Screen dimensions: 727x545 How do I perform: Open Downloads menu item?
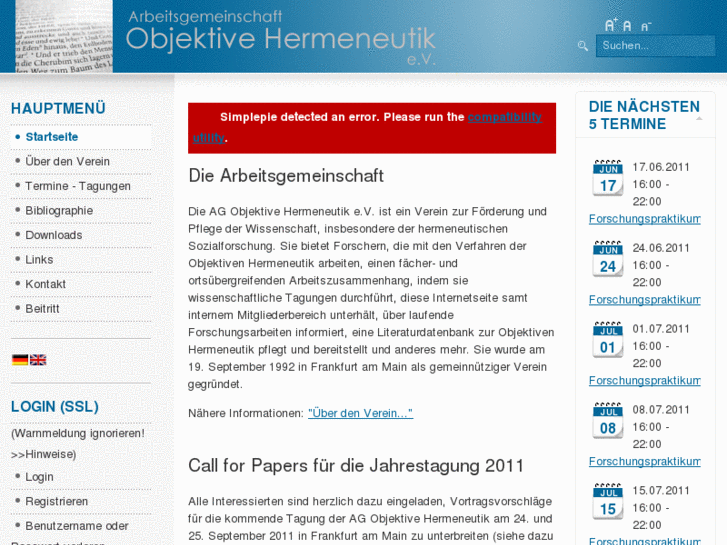53,235
